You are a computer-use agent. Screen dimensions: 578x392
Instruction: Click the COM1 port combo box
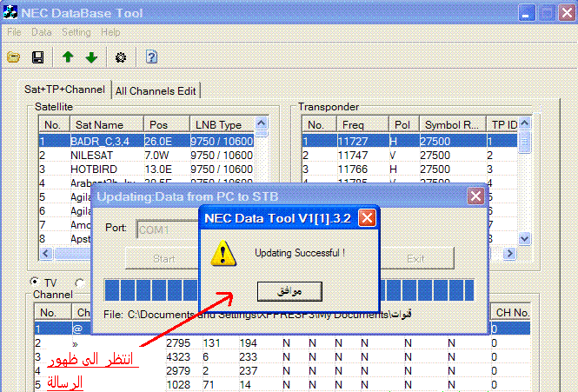click(168, 229)
